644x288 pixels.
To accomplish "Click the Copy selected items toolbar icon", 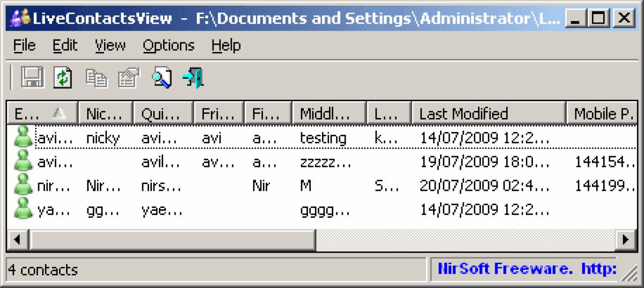I will point(97,78).
